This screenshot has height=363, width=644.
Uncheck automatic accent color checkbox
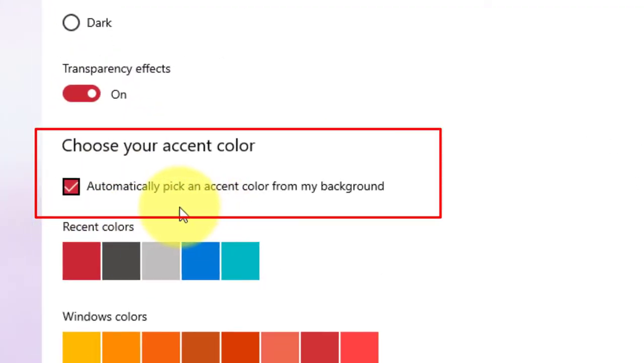(71, 187)
